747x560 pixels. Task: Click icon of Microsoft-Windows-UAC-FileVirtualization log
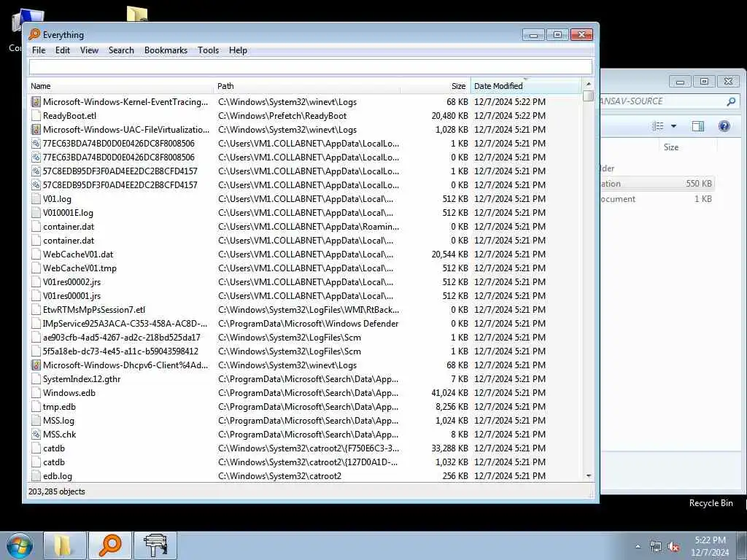36,129
